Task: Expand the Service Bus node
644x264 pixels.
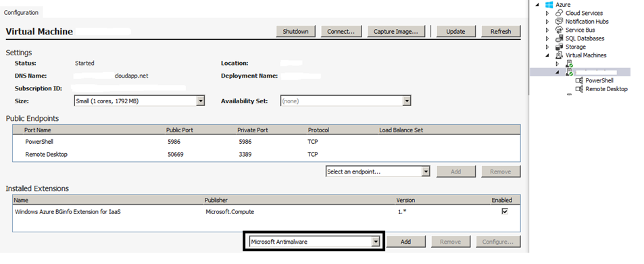Action: pyautogui.click(x=547, y=30)
